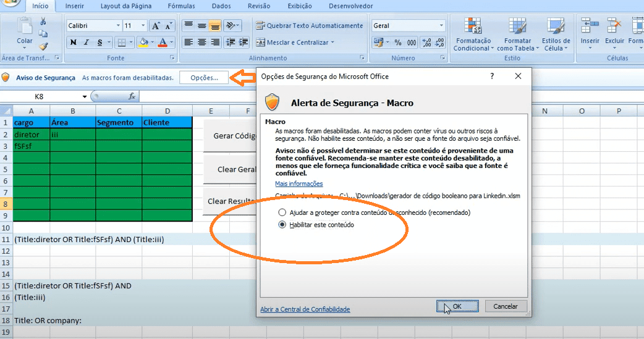The image size is (644, 339).
Task: Open the Fórmulas ribbon tab
Action: coord(182,6)
